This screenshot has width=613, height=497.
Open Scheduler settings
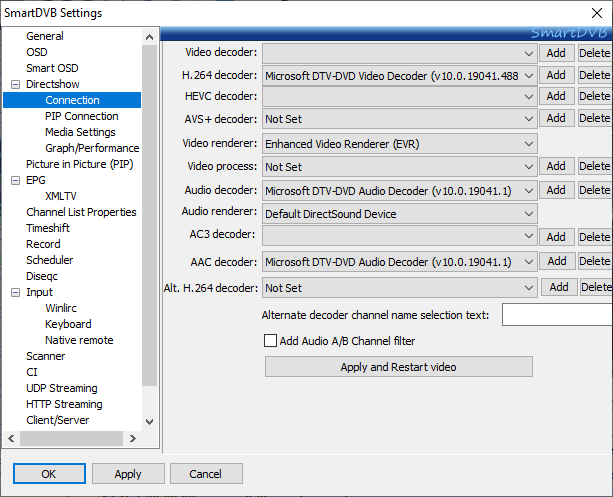click(49, 260)
